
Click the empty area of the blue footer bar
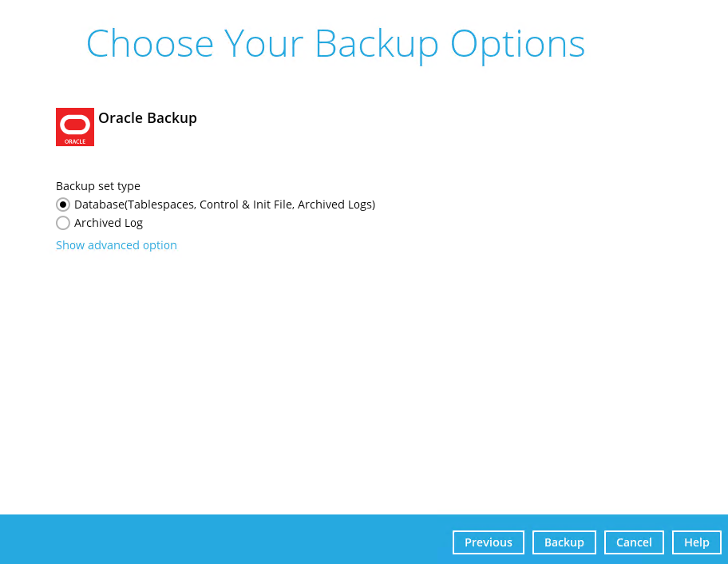(x=224, y=540)
